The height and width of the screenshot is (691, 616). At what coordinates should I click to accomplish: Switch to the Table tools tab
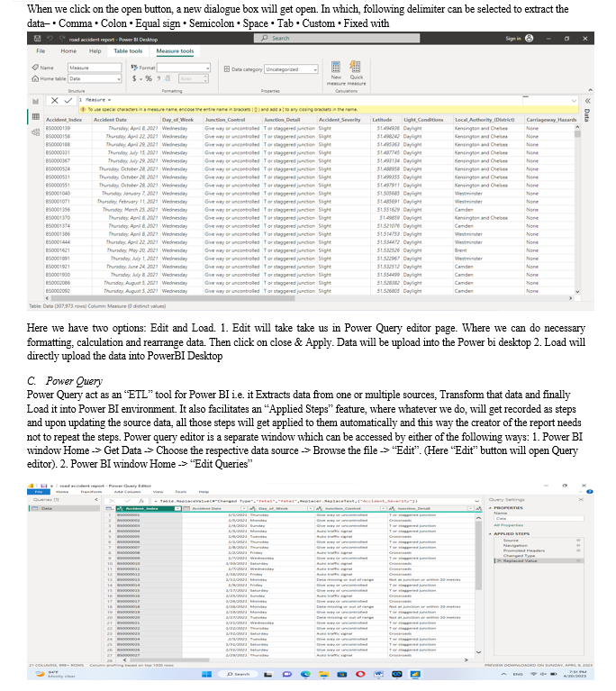(128, 51)
